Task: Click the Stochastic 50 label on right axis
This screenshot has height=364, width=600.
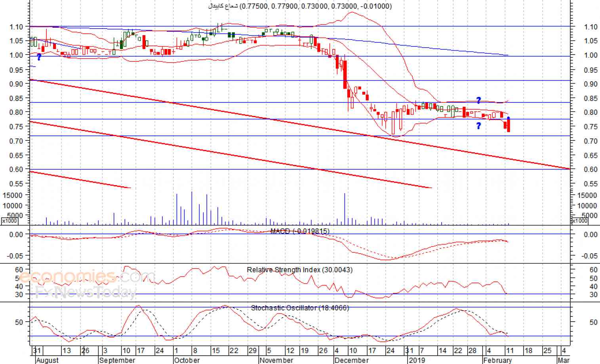Action: (593, 322)
